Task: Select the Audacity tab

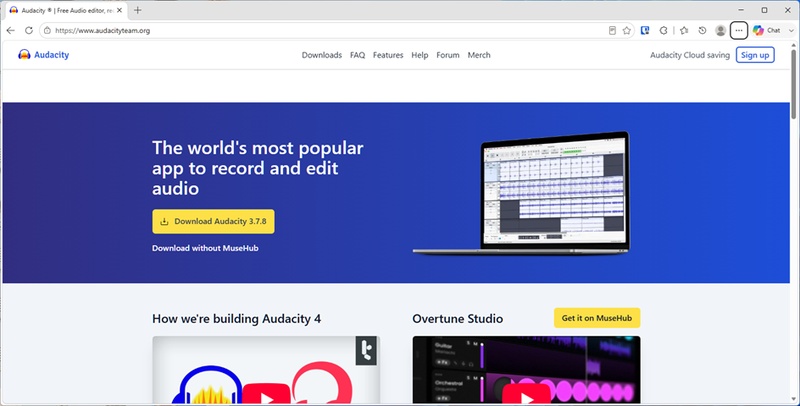Action: tap(66, 10)
